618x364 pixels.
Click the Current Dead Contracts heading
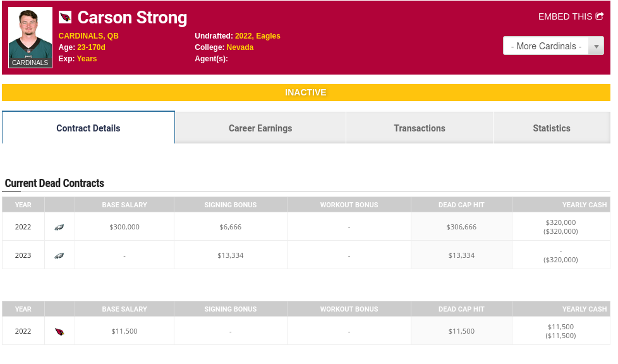(x=54, y=183)
